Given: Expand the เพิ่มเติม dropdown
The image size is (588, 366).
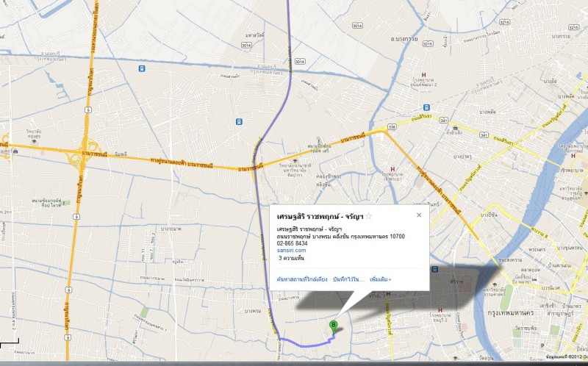Looking at the screenshot, I should pos(380,279).
